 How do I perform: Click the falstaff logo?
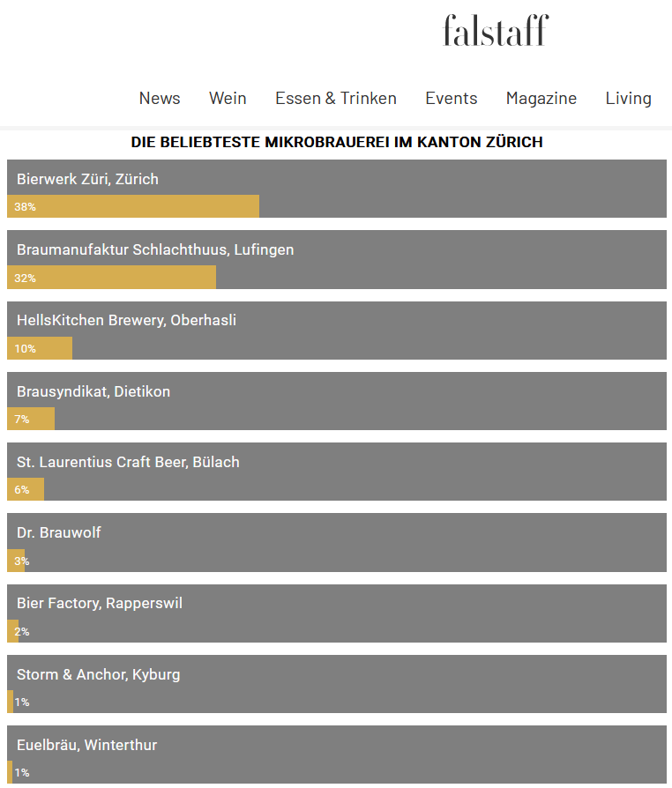[x=495, y=31]
